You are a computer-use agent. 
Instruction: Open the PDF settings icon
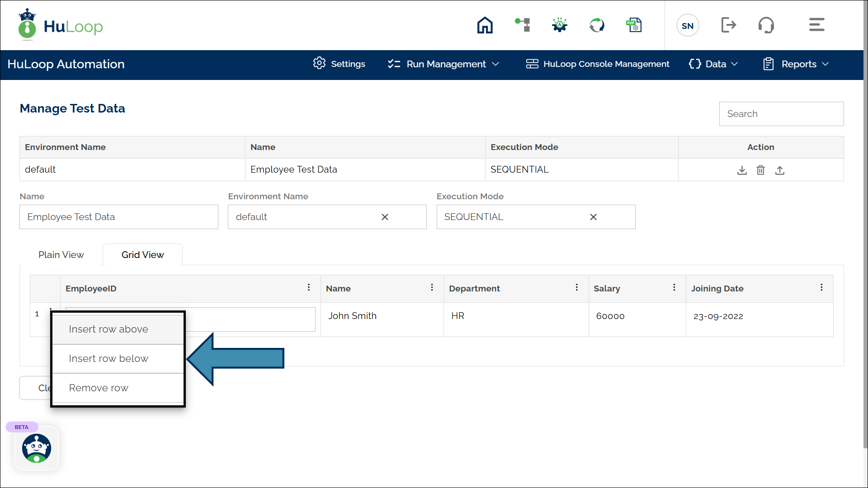pyautogui.click(x=634, y=25)
